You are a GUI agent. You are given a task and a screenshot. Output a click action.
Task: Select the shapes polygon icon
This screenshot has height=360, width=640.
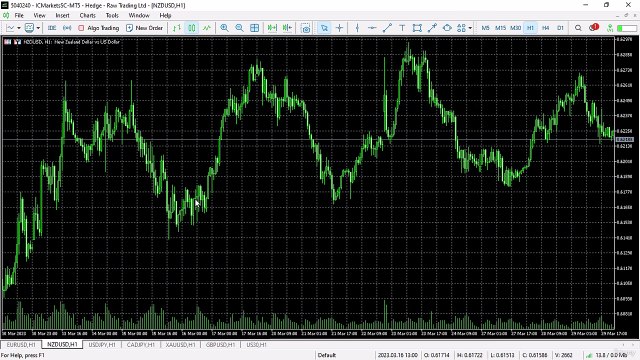click(447, 28)
